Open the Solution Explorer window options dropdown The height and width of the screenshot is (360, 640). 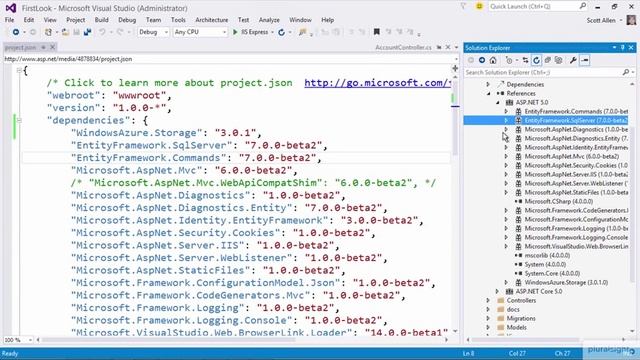click(614, 48)
